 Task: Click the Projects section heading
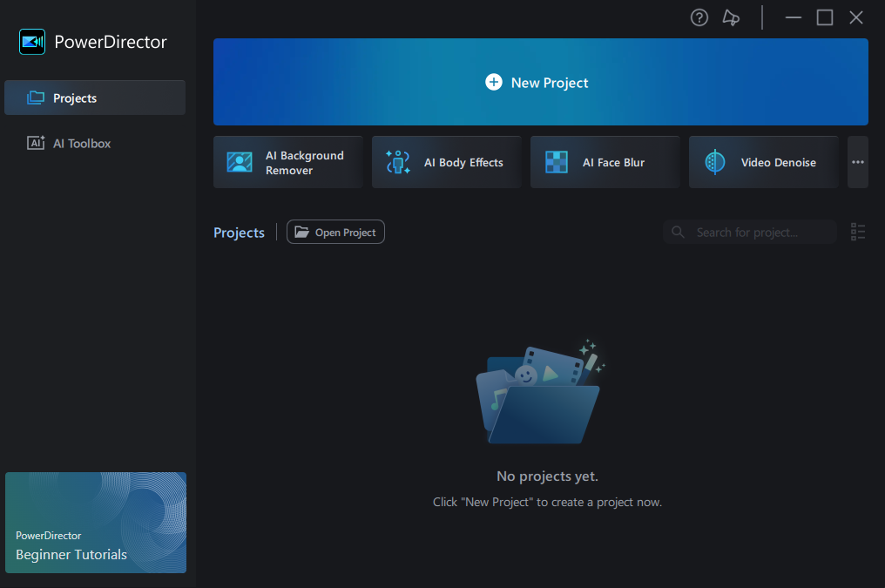point(239,233)
